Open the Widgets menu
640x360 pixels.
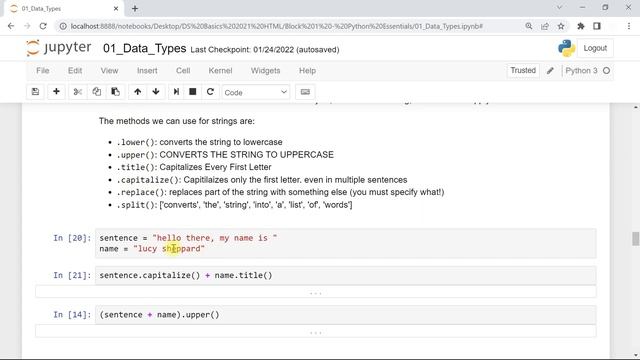(265, 71)
